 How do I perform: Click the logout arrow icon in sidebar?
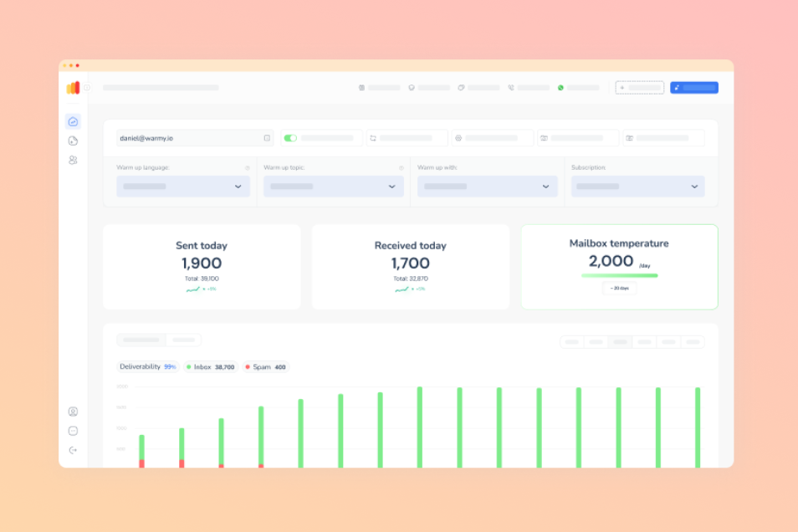[74, 450]
